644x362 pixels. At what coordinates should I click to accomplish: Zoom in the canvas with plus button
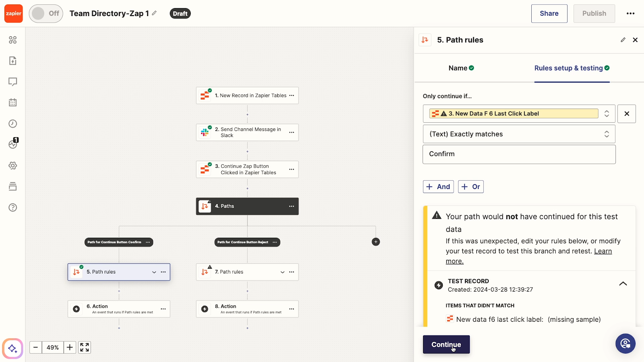[70, 347]
